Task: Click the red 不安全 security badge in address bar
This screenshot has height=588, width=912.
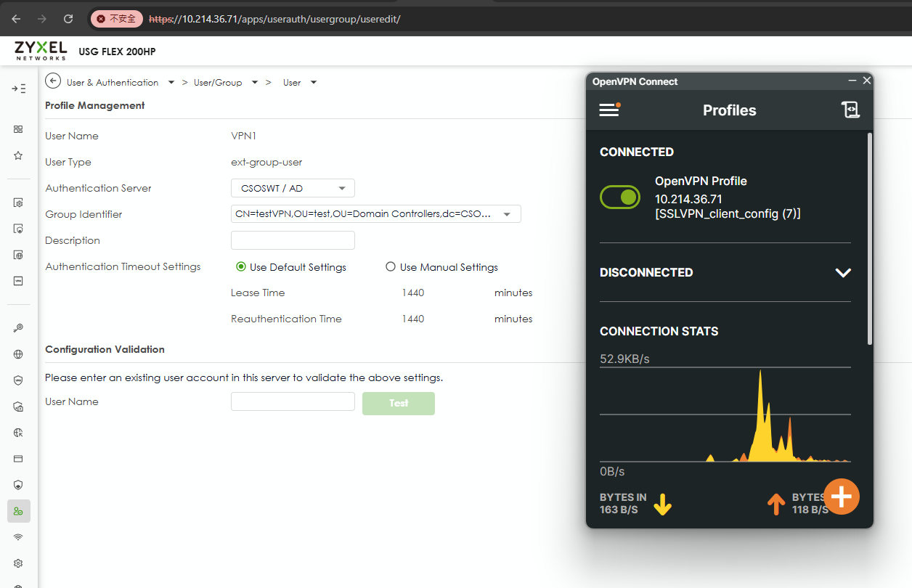Action: click(116, 19)
